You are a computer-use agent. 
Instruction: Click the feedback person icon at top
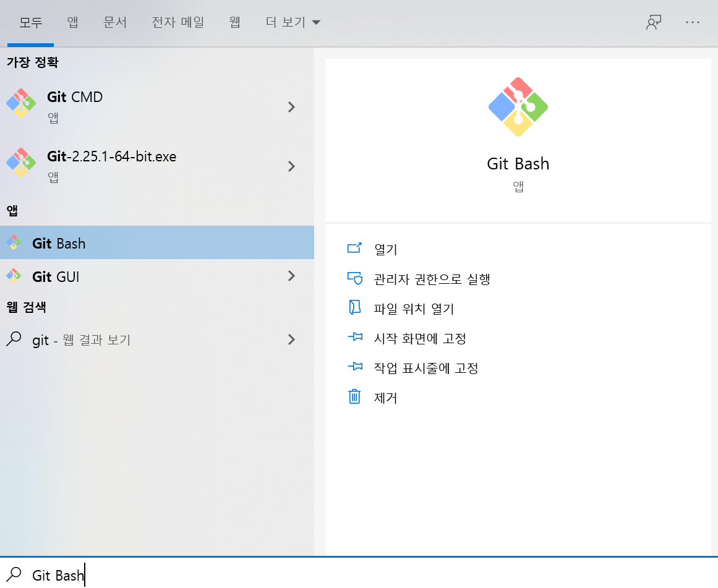(654, 22)
